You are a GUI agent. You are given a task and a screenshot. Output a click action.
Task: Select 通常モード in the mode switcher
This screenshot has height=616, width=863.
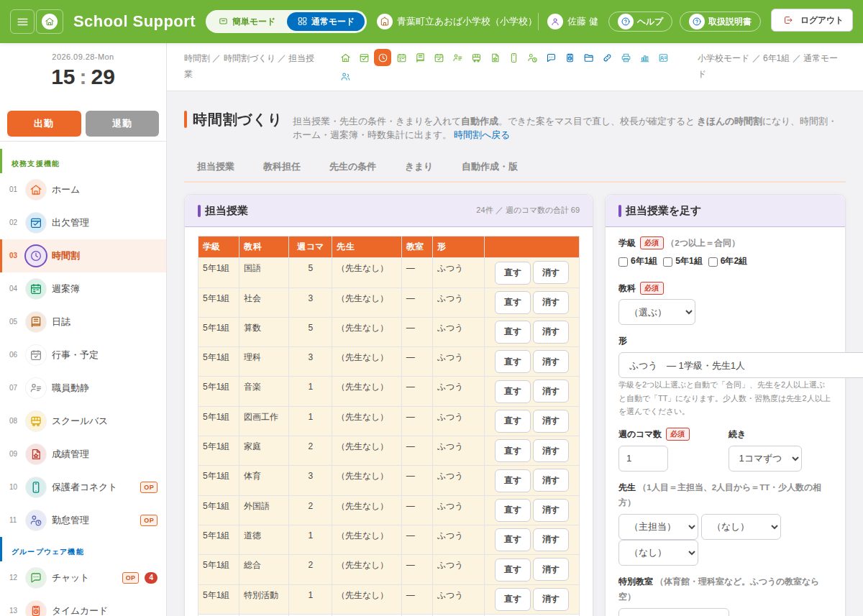coord(326,22)
